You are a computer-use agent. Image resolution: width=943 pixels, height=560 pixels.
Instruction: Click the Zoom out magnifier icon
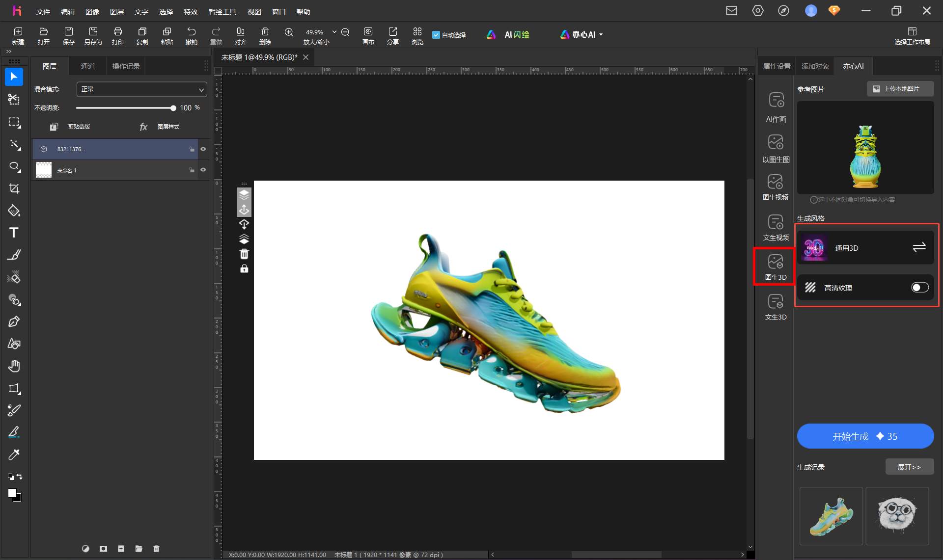click(345, 32)
